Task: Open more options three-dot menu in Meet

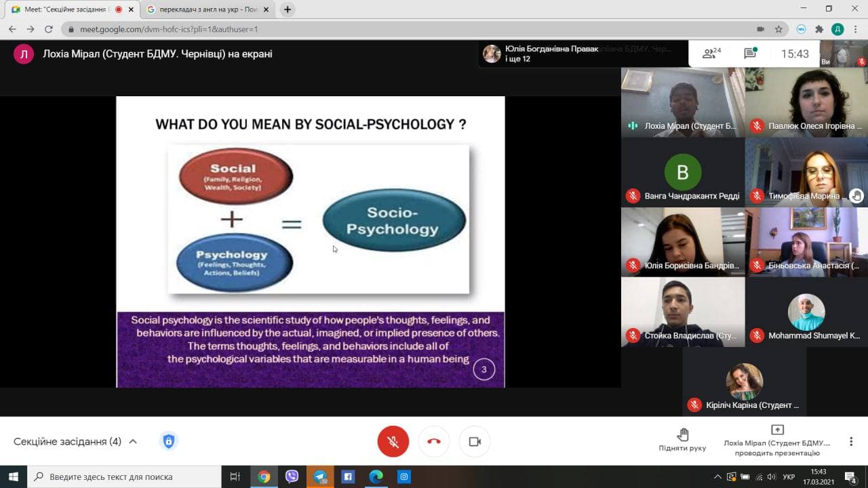Action: tap(851, 441)
